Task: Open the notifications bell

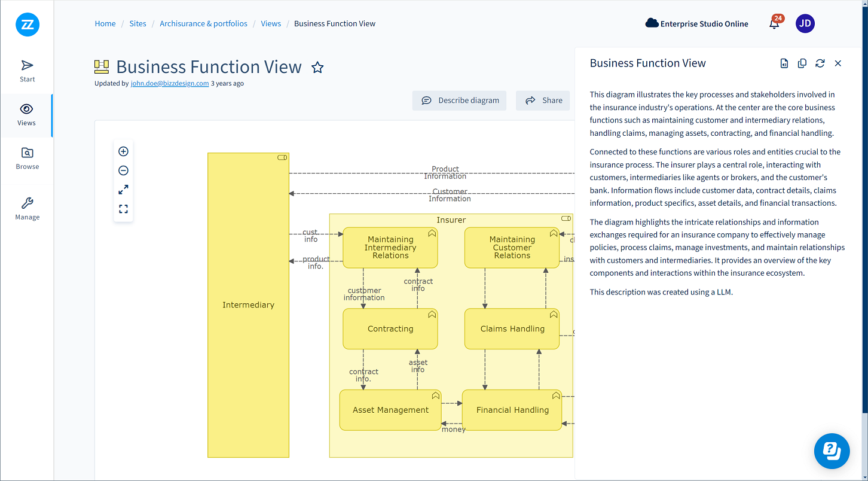Action: (x=774, y=24)
